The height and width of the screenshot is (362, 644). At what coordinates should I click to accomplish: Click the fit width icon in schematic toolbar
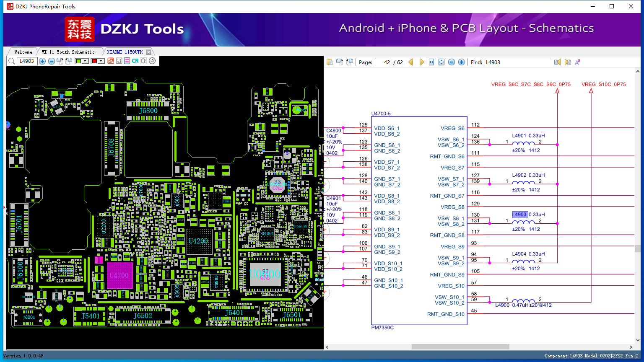[x=431, y=62]
